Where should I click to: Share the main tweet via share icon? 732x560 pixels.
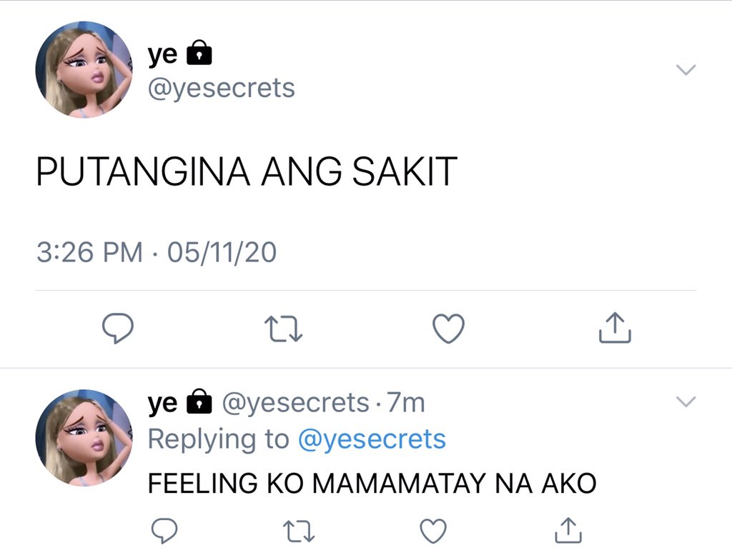coord(615,328)
